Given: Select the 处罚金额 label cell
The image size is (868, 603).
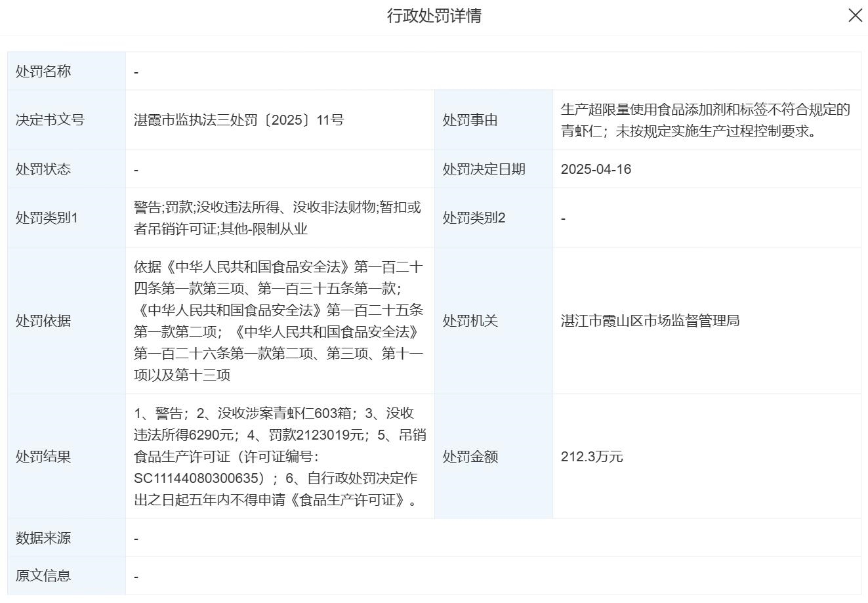Looking at the screenshot, I should (x=493, y=457).
